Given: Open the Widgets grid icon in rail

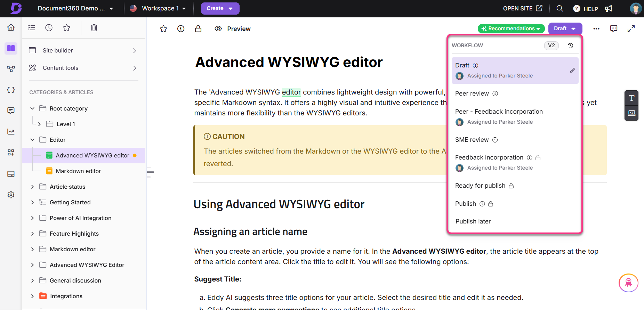Looking at the screenshot, I should click(x=11, y=152).
